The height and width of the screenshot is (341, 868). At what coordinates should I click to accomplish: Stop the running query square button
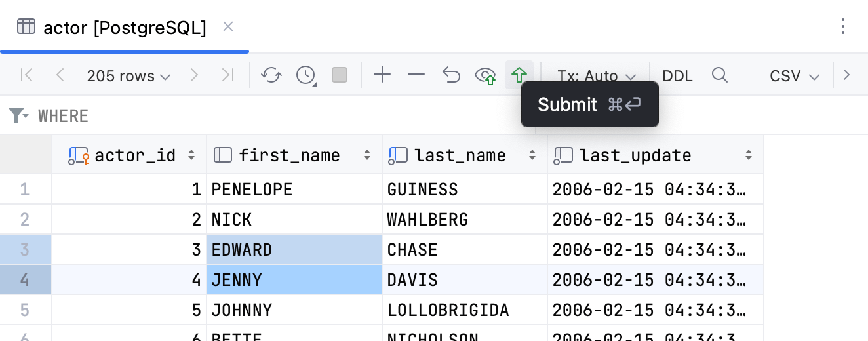(340, 75)
